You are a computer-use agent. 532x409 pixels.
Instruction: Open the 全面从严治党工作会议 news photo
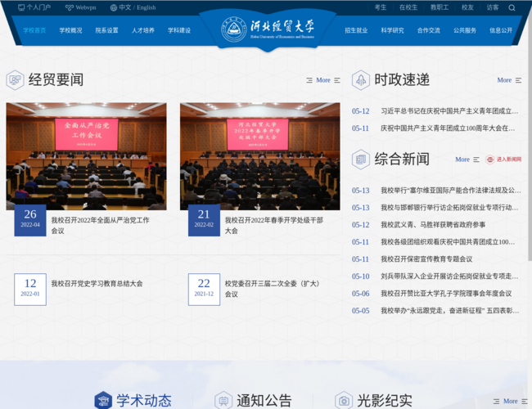pyautogui.click(x=86, y=155)
